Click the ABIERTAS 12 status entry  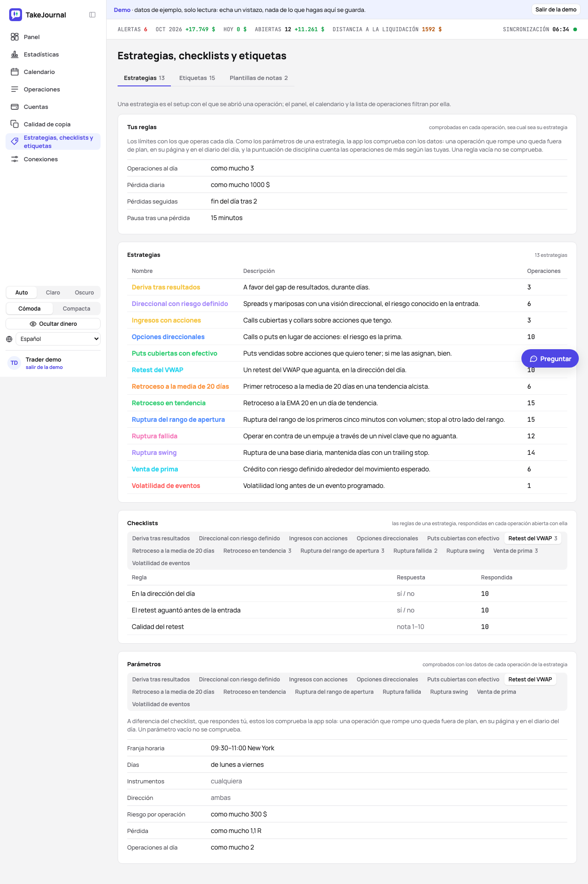click(289, 29)
